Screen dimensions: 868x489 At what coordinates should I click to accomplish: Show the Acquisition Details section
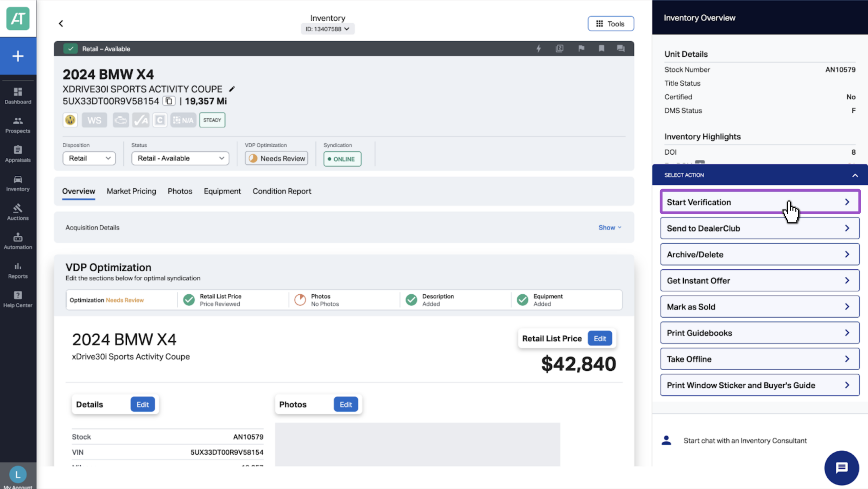(610, 228)
